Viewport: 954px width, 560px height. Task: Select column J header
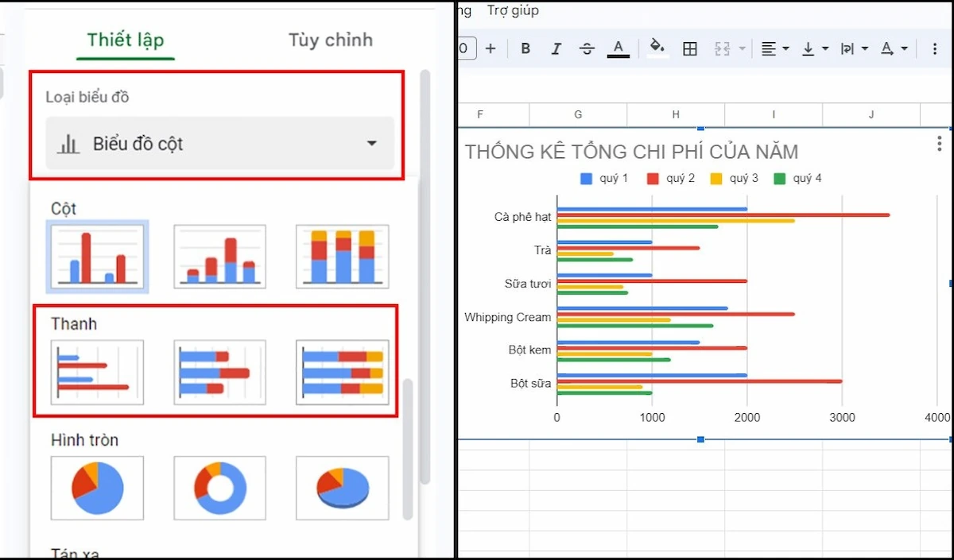[871, 115]
